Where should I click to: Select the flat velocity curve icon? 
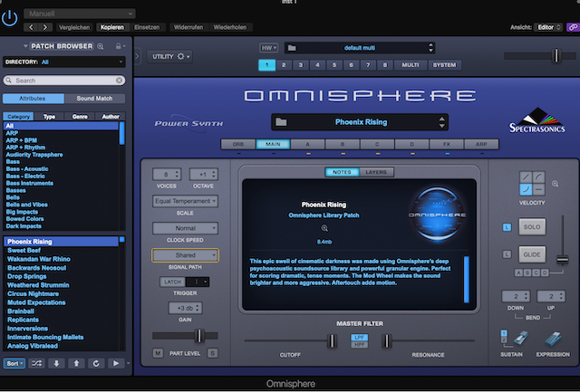[539, 189]
